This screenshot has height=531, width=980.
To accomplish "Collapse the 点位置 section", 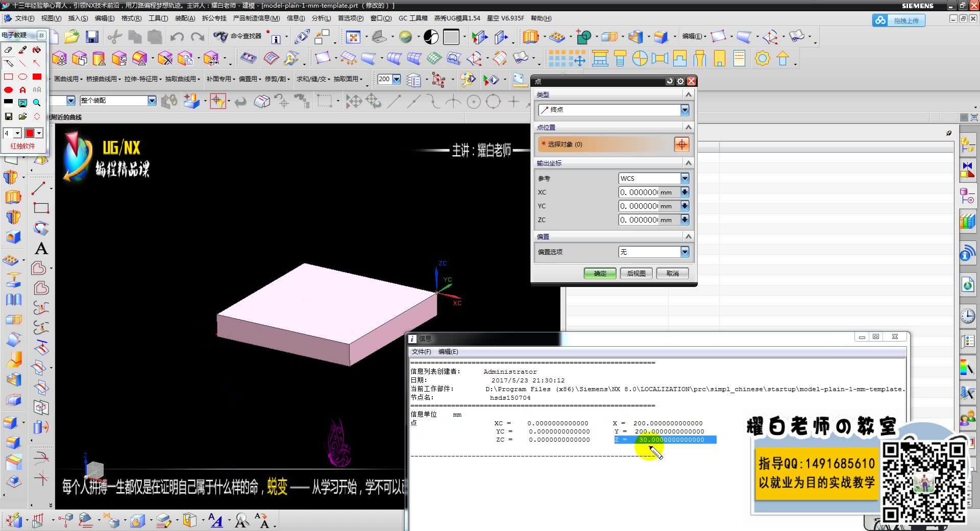I will 689,127.
